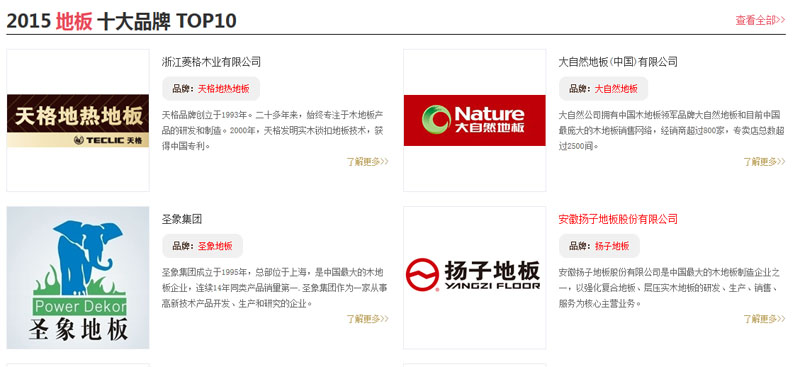Click 了解更多>> under 天格 description
Viewport: 800px width, 367px height.
click(367, 162)
